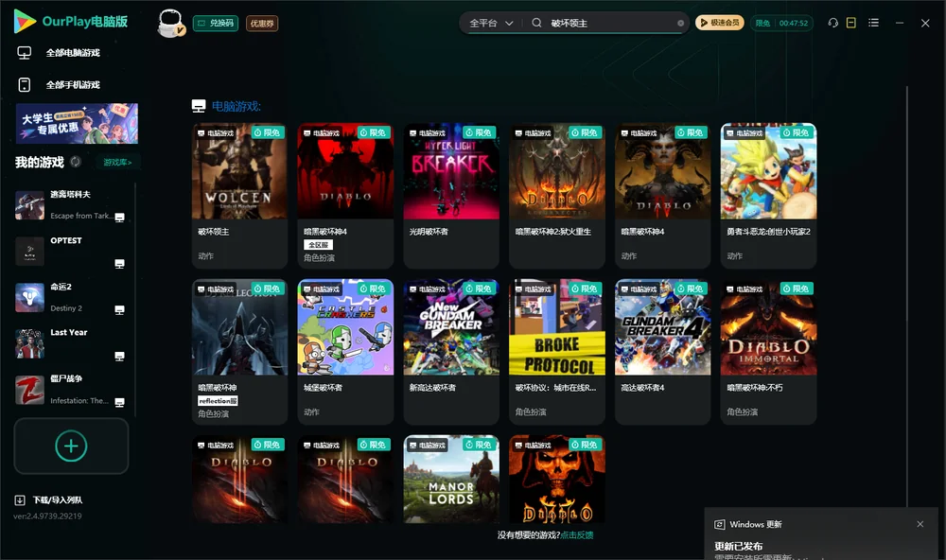Click the search magnifier icon

pyautogui.click(x=536, y=23)
